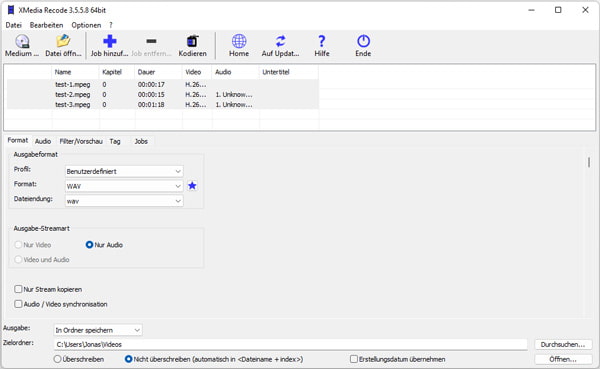Open Hilfe question mark icon

click(322, 41)
